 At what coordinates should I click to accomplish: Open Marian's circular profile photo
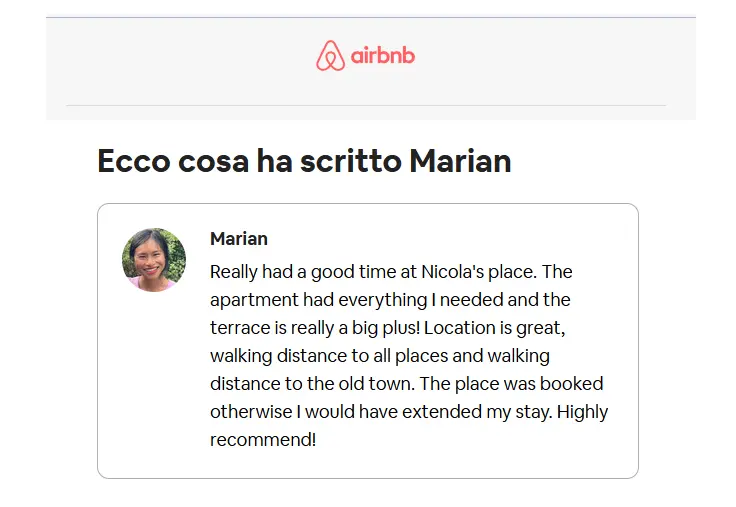[x=154, y=260]
